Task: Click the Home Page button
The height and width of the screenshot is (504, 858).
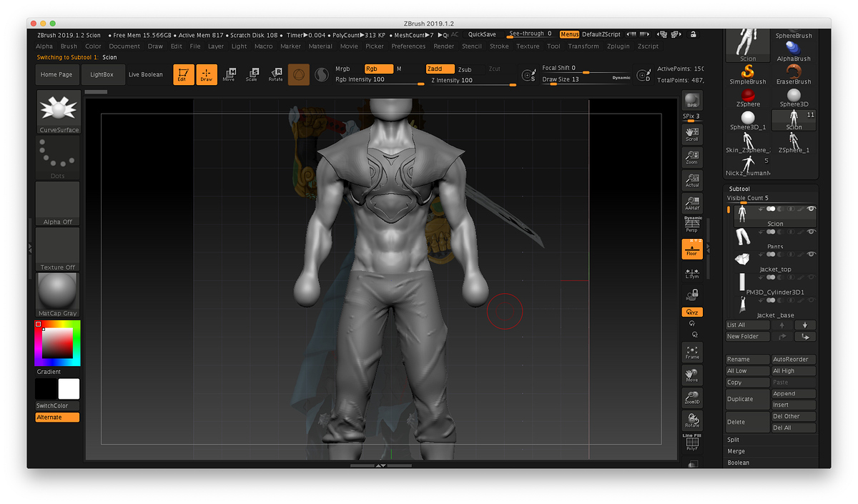Action: click(x=56, y=74)
